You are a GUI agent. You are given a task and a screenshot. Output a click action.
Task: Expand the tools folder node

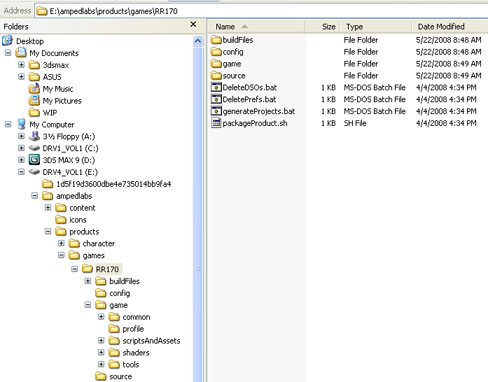pyautogui.click(x=101, y=364)
